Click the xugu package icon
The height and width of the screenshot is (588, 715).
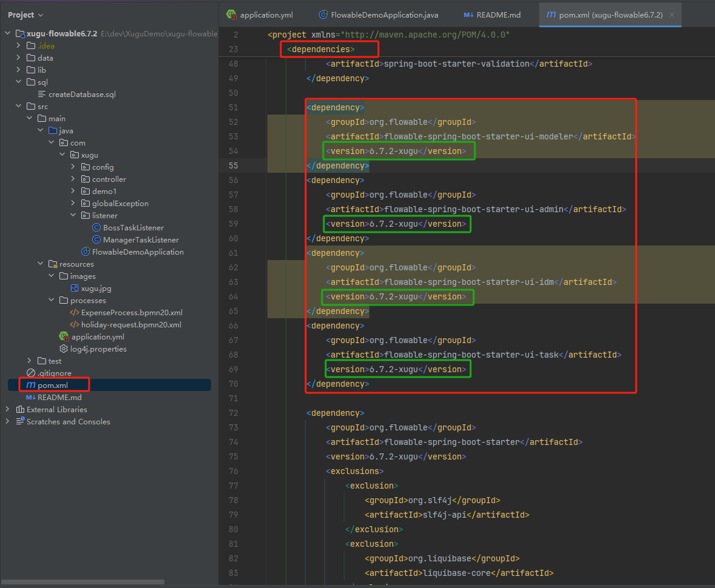click(75, 155)
